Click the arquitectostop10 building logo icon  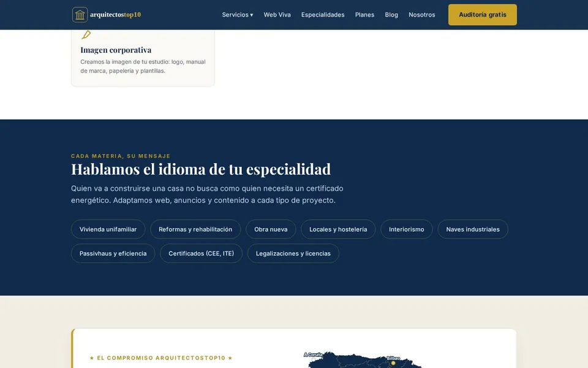[80, 15]
